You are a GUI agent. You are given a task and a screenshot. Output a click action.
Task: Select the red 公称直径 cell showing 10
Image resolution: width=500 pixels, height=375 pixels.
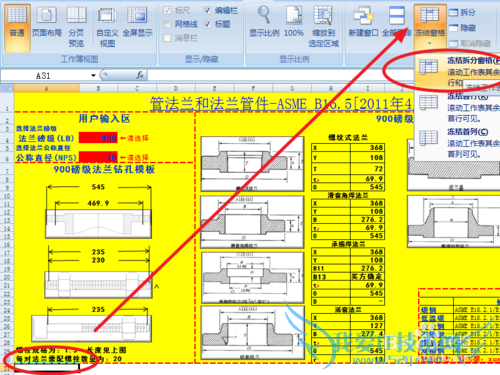click(x=98, y=157)
